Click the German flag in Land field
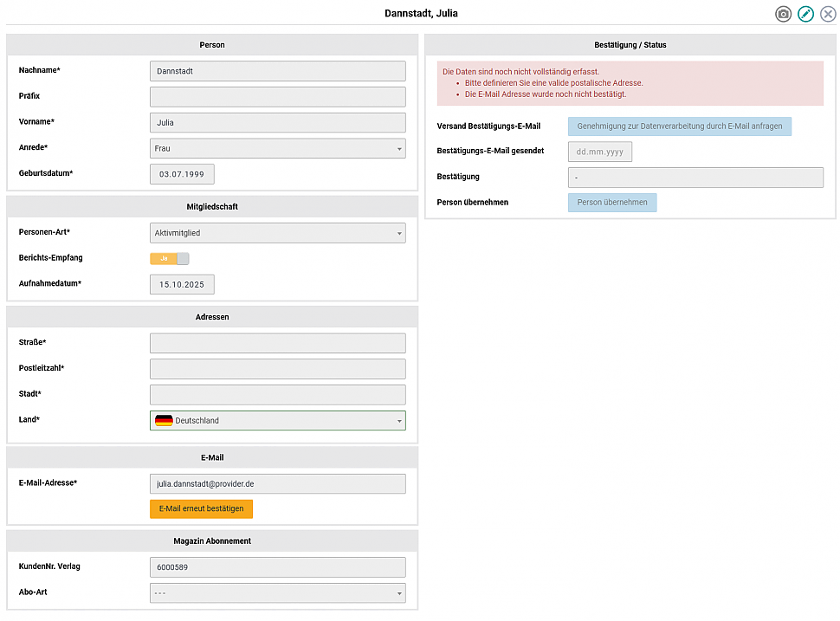Screen dimensions: 840x621 coord(164,421)
